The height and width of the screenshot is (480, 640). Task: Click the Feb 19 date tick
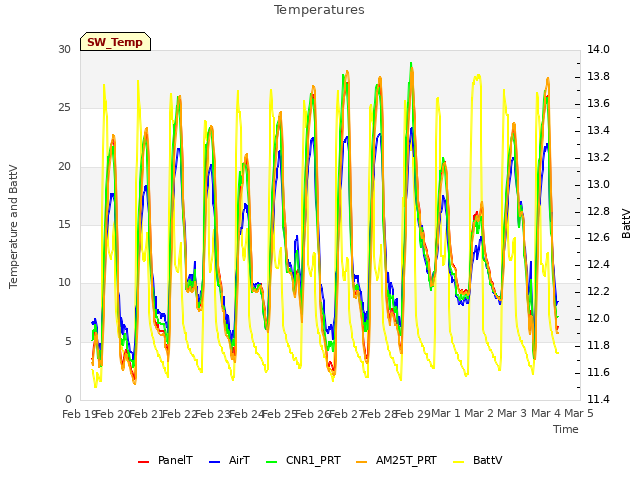(79, 414)
